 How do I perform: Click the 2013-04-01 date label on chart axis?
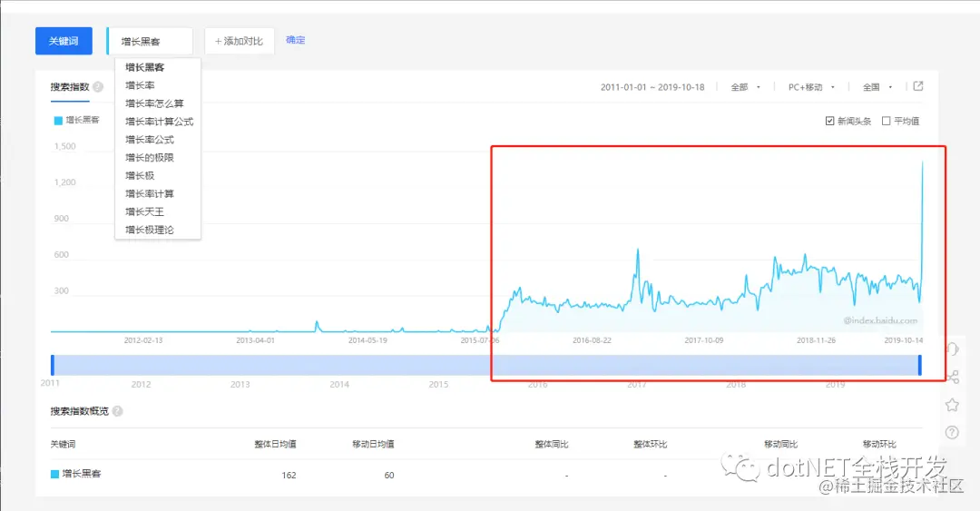255,340
